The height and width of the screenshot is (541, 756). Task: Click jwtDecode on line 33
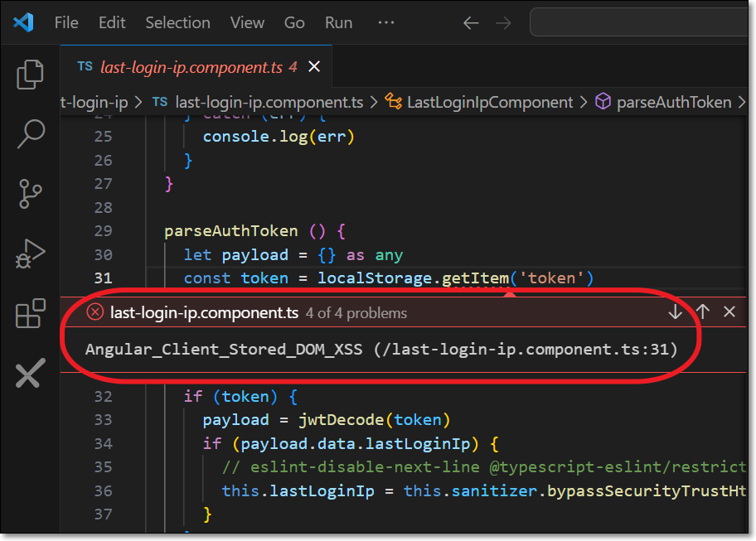click(x=342, y=420)
